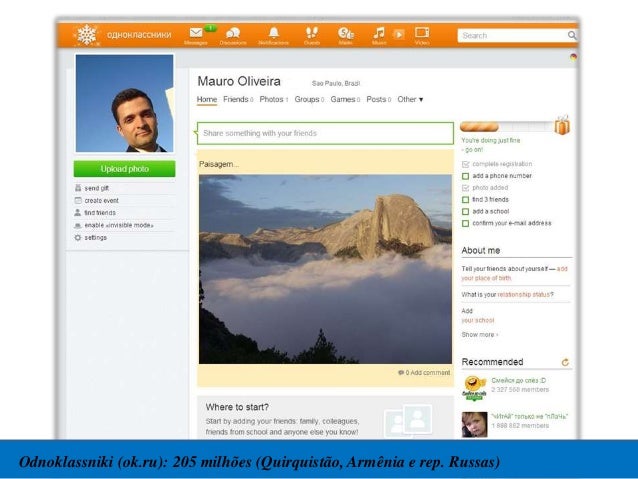Open the Guests footprints icon
The width and height of the screenshot is (638, 479).
312,33
